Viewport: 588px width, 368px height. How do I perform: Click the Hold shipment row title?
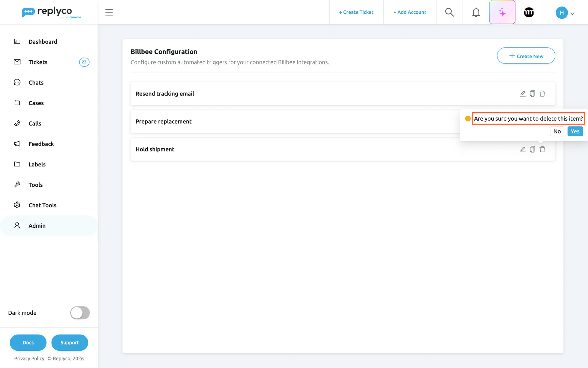(x=155, y=149)
